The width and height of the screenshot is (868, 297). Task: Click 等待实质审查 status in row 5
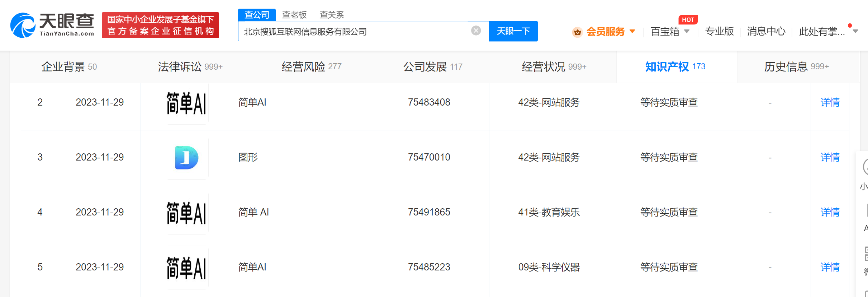[669, 267]
